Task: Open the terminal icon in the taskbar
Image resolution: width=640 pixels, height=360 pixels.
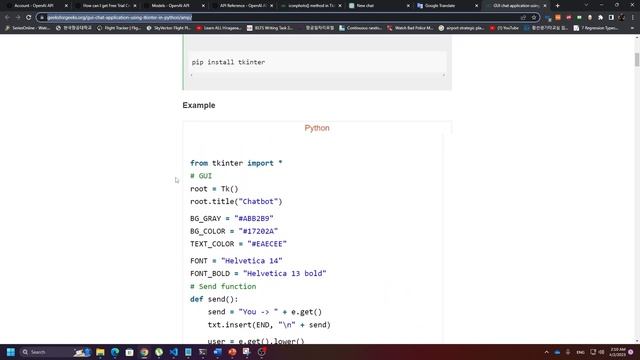Action: (203, 352)
